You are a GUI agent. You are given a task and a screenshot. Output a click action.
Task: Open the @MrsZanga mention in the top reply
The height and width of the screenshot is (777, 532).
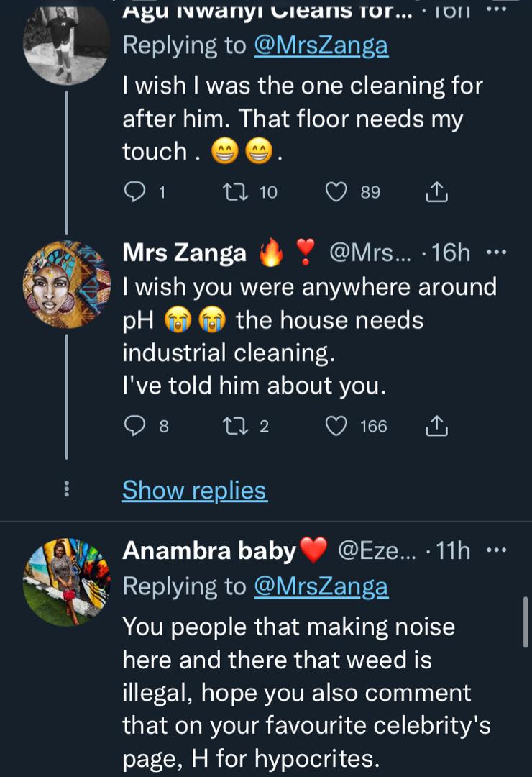click(321, 45)
